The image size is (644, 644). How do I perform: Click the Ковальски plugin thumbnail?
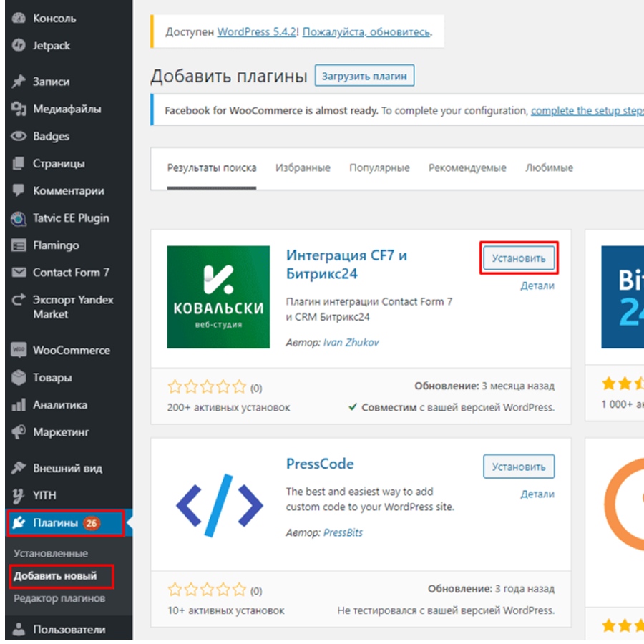[218, 297]
